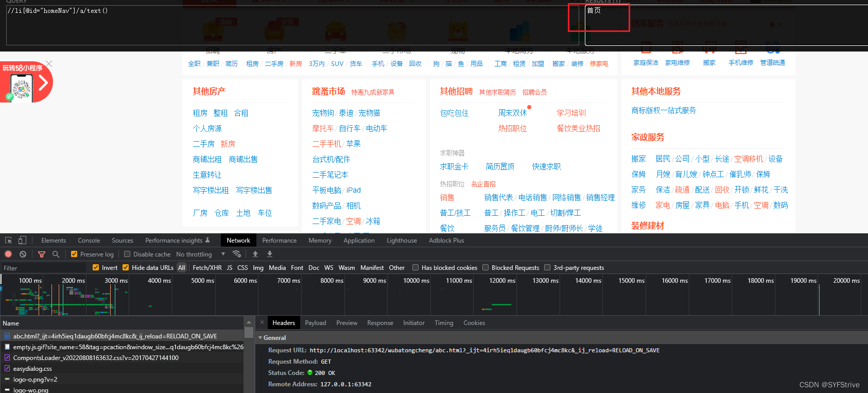
Task: Click the 家庭保洁 service icon
Action: 646,49
